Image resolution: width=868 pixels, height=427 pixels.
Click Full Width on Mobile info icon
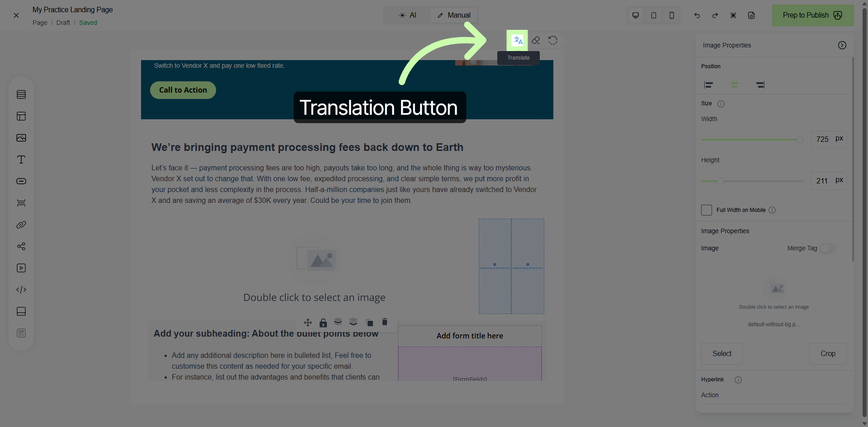pyautogui.click(x=772, y=210)
